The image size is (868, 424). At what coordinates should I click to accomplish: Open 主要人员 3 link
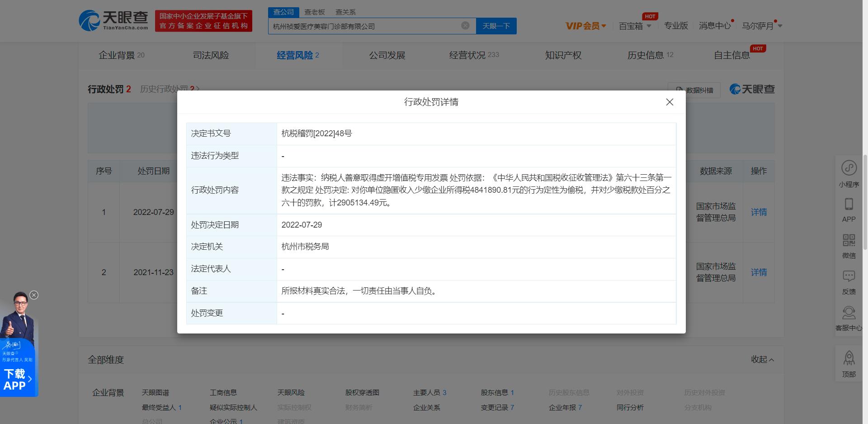429,393
